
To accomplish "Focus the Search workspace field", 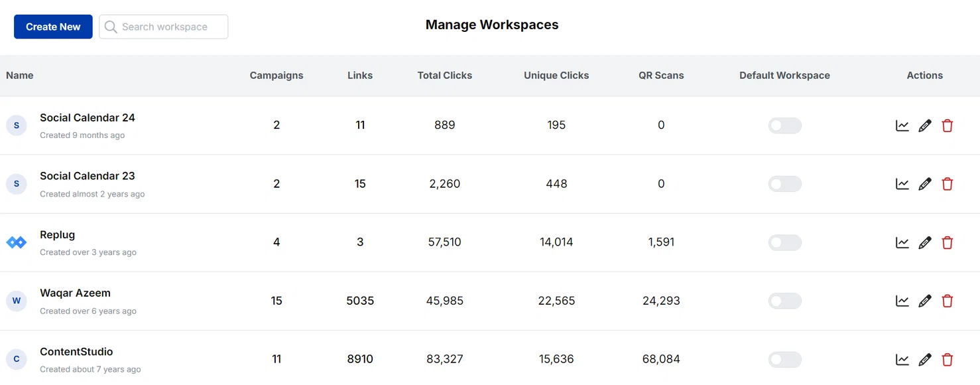I will pos(164,27).
